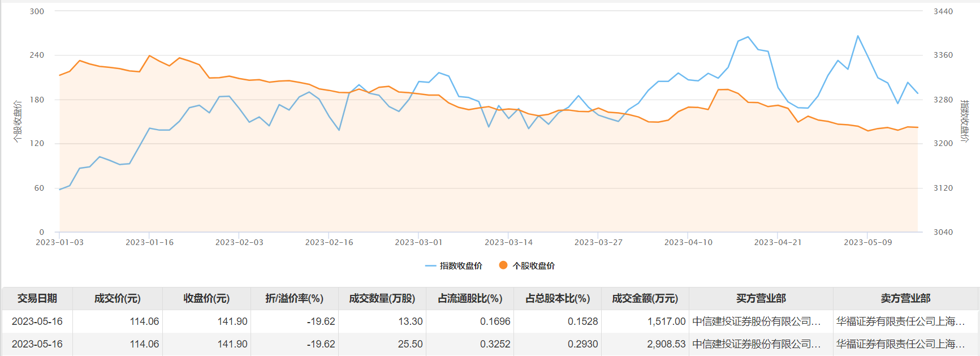Click the 3440 value on right axis
This screenshot has width=980, height=356.
pyautogui.click(x=943, y=11)
